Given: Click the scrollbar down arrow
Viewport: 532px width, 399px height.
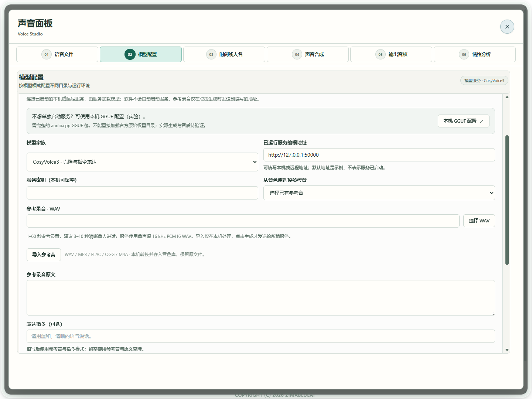Looking at the screenshot, I should pyautogui.click(x=507, y=349).
